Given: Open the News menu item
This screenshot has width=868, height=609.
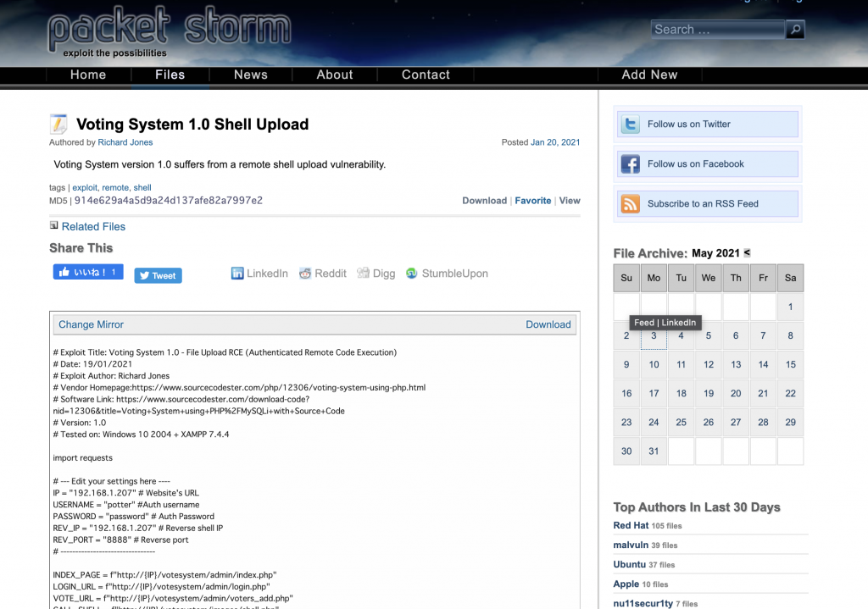Looking at the screenshot, I should tap(251, 75).
